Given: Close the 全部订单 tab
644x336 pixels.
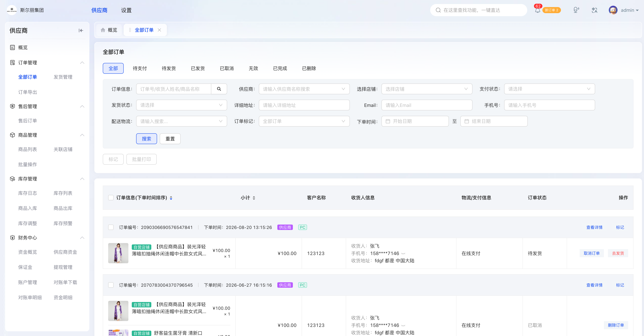Looking at the screenshot, I should (159, 30).
